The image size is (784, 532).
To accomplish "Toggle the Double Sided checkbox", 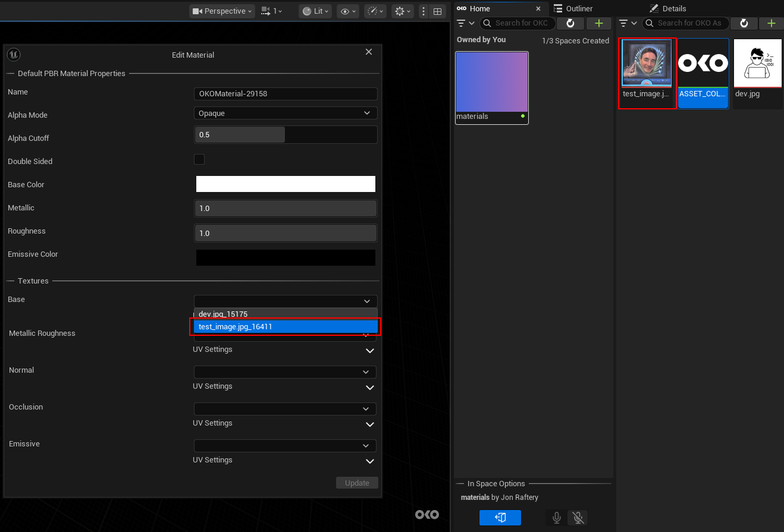I will [x=199, y=159].
